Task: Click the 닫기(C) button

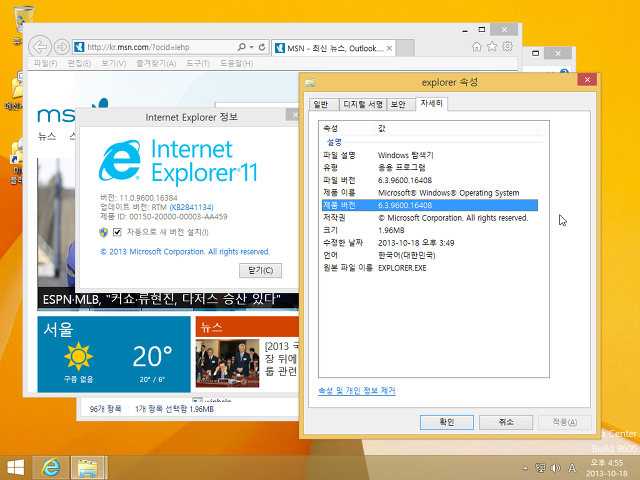Action: (260, 270)
